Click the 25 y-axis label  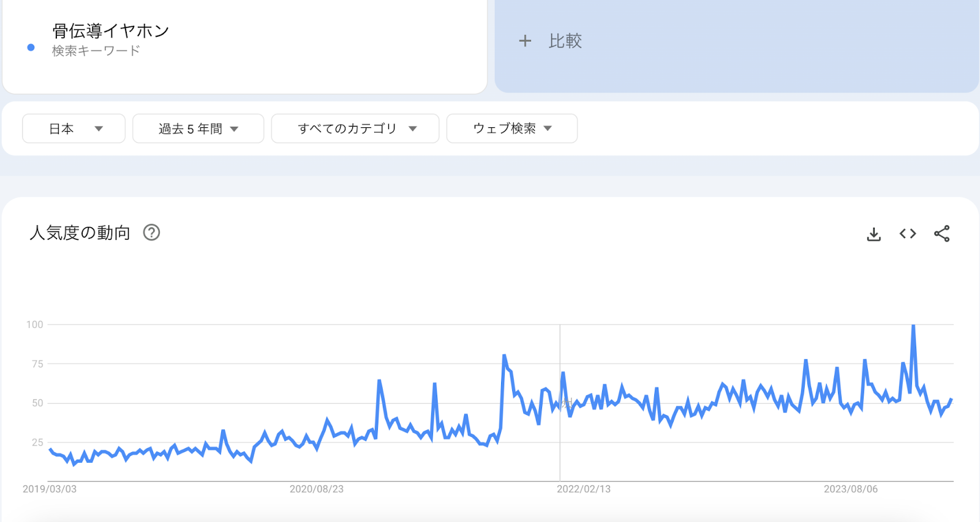point(37,442)
